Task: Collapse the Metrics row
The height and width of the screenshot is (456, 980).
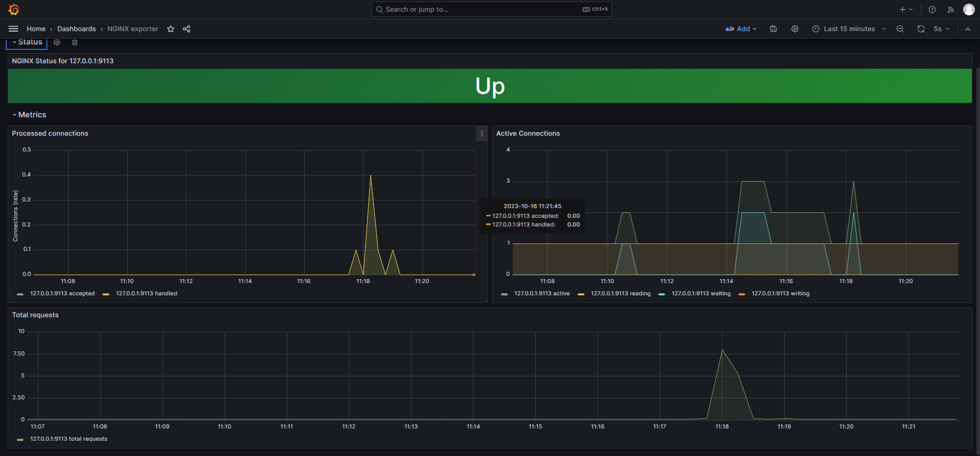Action: pos(29,115)
